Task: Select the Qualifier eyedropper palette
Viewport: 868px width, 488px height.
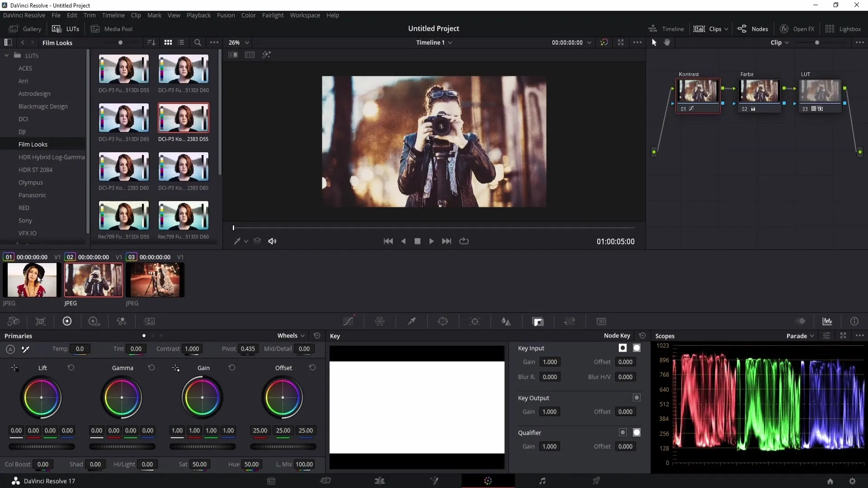Action: pos(411,321)
